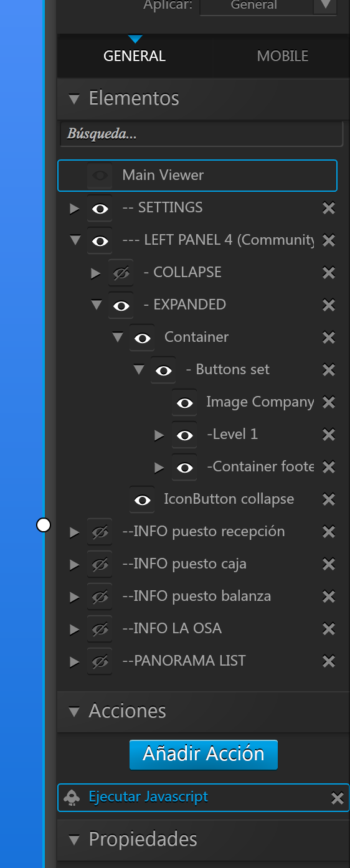Open the Aplicar General dropdown
The width and height of the screenshot is (350, 868).
(268, 6)
